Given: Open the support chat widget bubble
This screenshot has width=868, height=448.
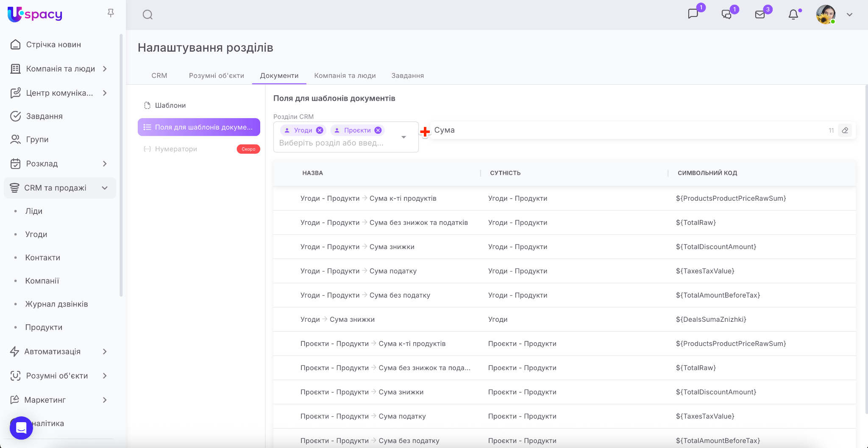Looking at the screenshot, I should 21,428.
